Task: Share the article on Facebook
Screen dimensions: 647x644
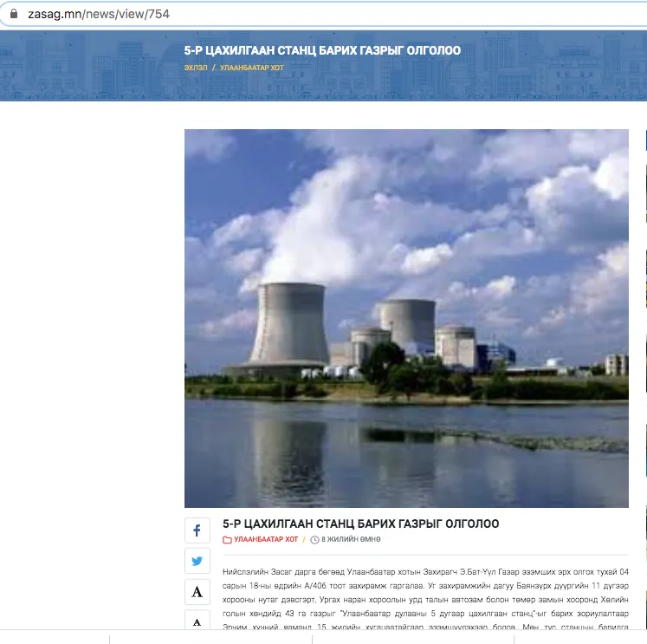Action: point(197,530)
